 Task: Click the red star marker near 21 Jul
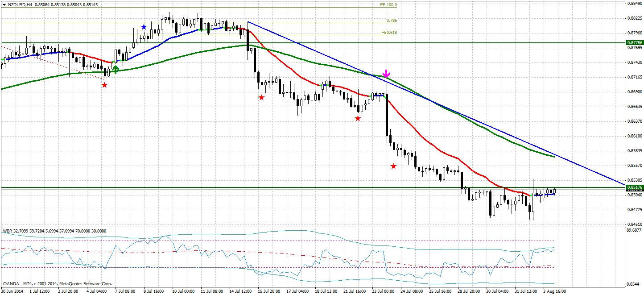pyautogui.click(x=358, y=118)
